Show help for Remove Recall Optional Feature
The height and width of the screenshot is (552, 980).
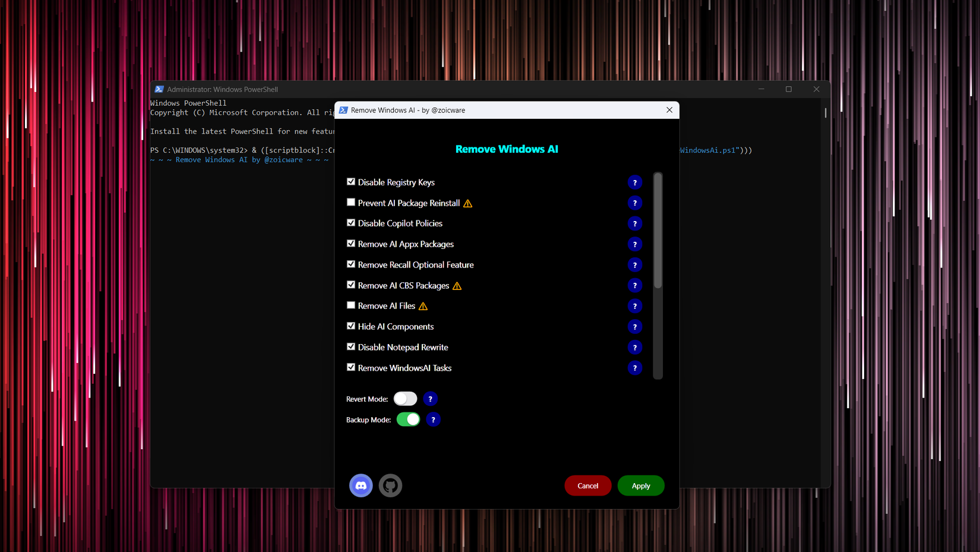(635, 265)
